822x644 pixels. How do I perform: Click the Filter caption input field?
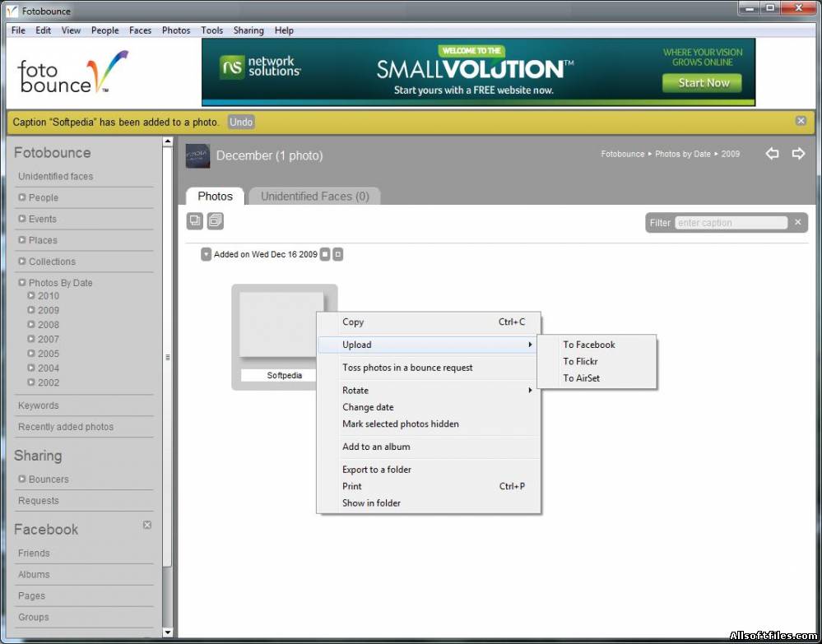(731, 223)
